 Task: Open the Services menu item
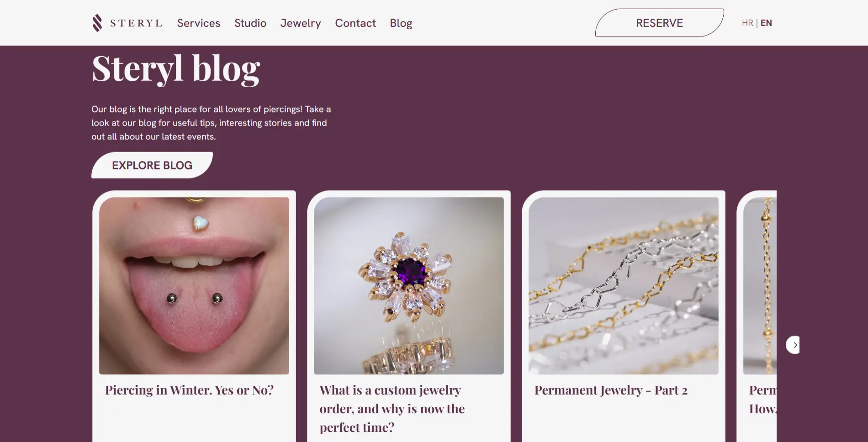click(x=199, y=23)
